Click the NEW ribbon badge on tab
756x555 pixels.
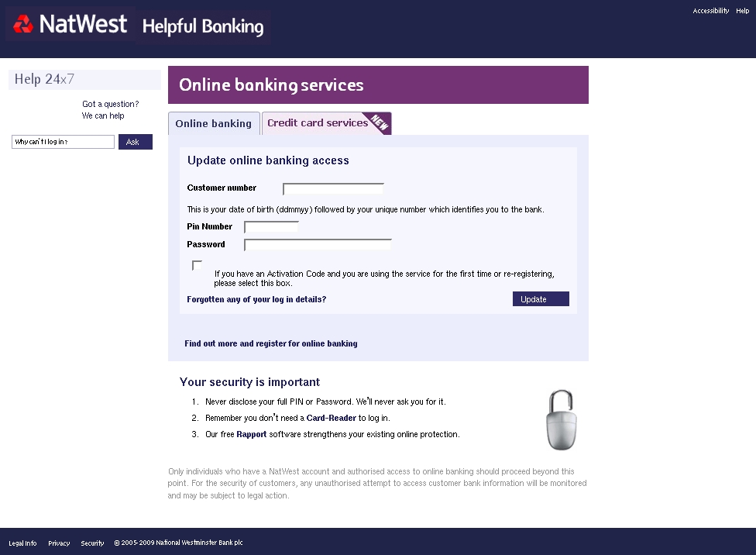(x=380, y=122)
